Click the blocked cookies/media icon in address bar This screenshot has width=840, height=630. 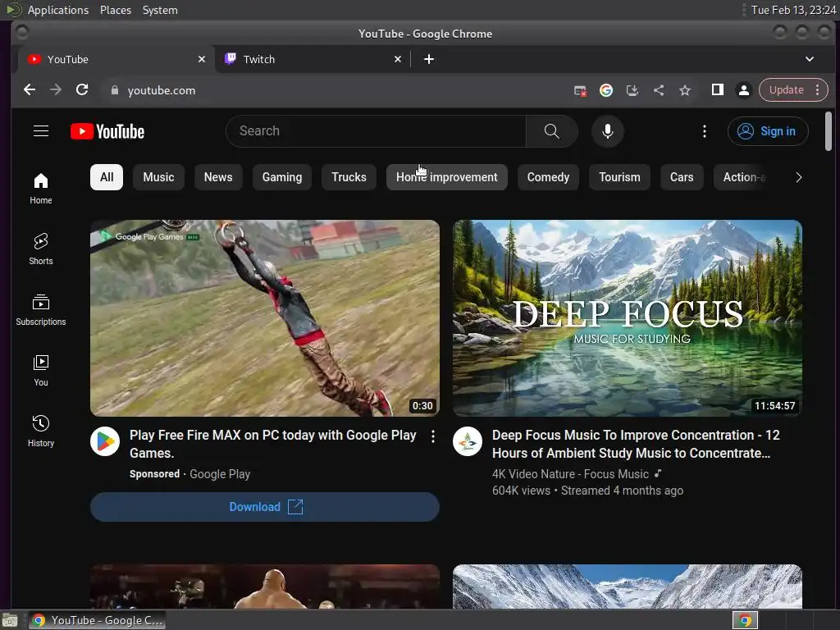[580, 90]
